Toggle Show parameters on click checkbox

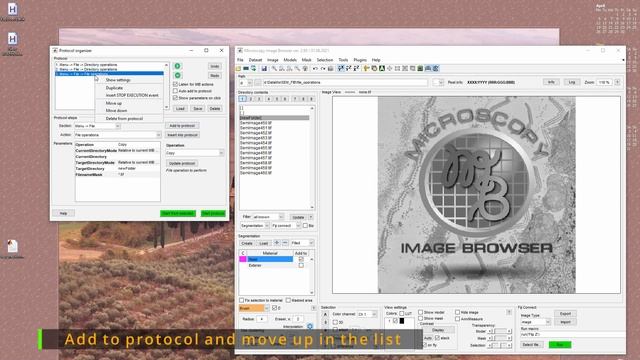click(175, 98)
